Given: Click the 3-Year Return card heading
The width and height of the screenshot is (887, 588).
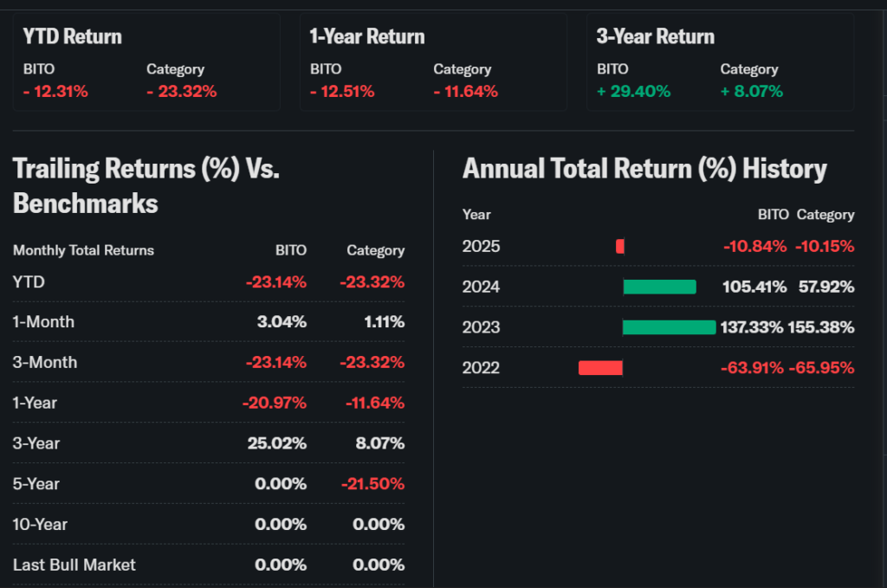Looking at the screenshot, I should 656,36.
